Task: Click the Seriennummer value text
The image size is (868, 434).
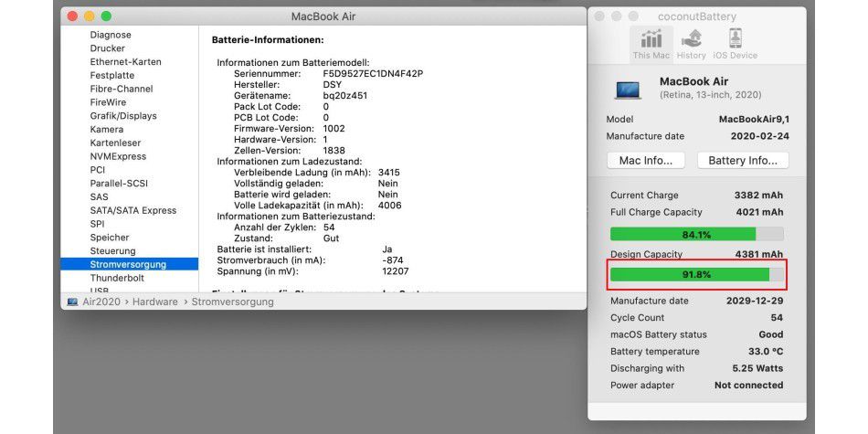Action: (x=373, y=73)
